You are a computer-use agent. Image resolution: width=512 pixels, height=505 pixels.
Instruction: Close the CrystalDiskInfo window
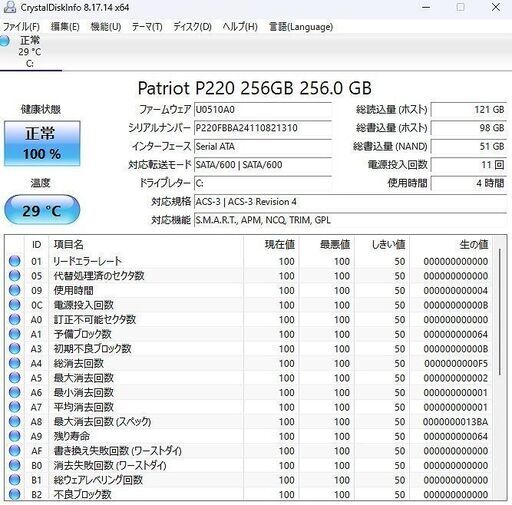click(496, 7)
